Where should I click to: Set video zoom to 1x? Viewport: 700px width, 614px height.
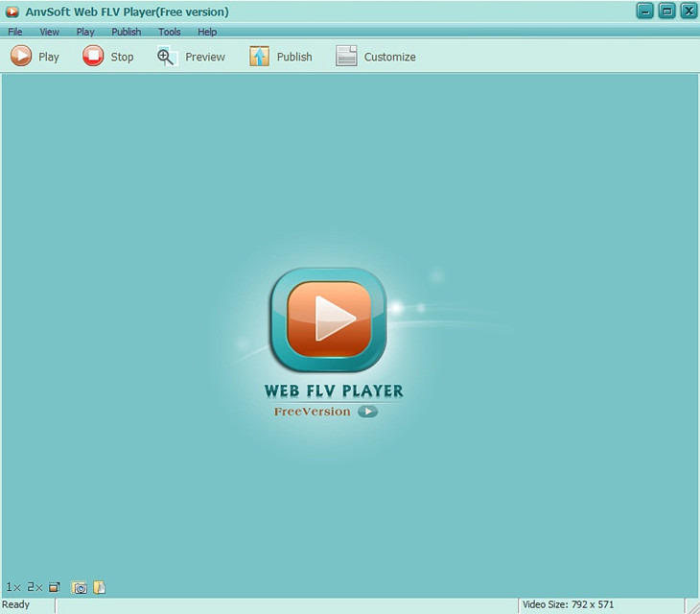click(13, 587)
